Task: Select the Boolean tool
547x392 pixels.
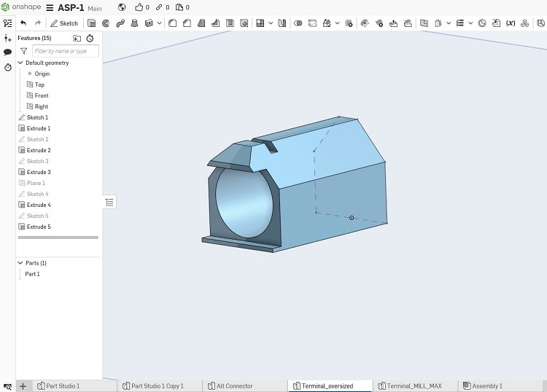Action: [298, 23]
